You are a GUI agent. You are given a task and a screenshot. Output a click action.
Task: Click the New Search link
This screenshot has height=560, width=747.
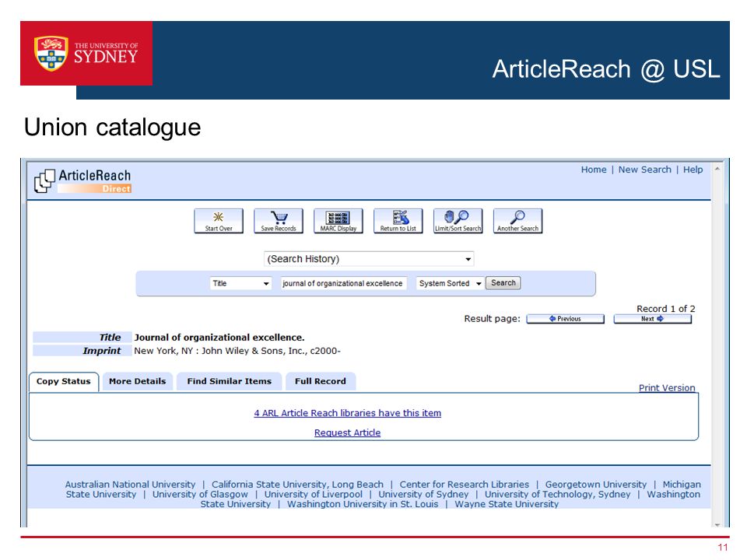(644, 170)
